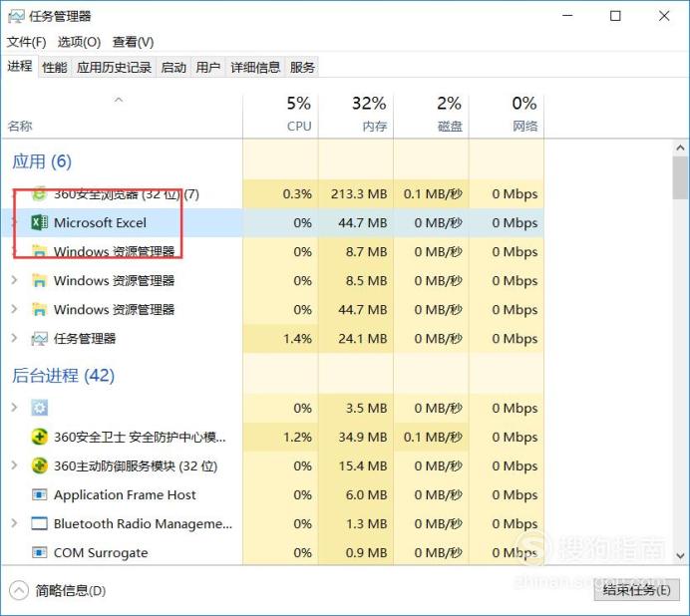
Task: Switch to the 应用历史记录 tab
Action: [x=114, y=68]
